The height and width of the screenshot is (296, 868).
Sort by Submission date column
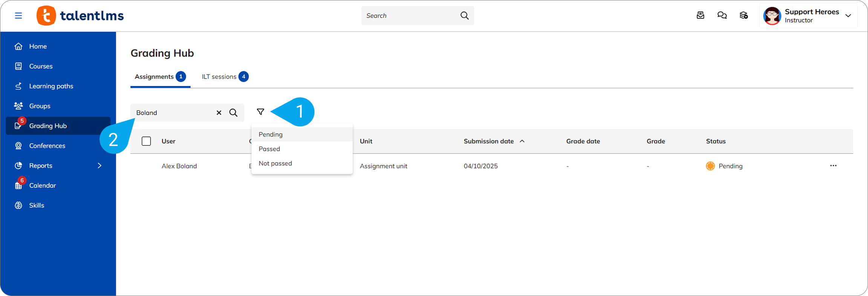pos(489,141)
